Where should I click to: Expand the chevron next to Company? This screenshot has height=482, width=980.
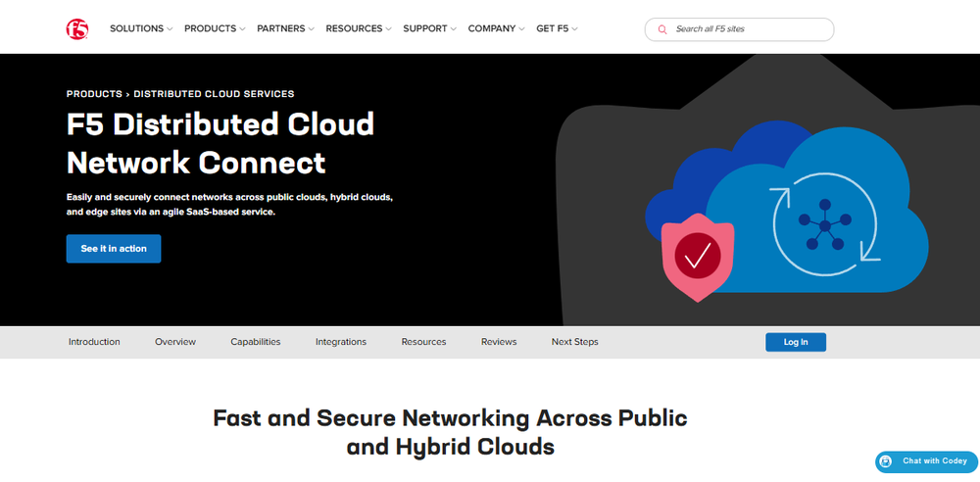[x=521, y=28]
